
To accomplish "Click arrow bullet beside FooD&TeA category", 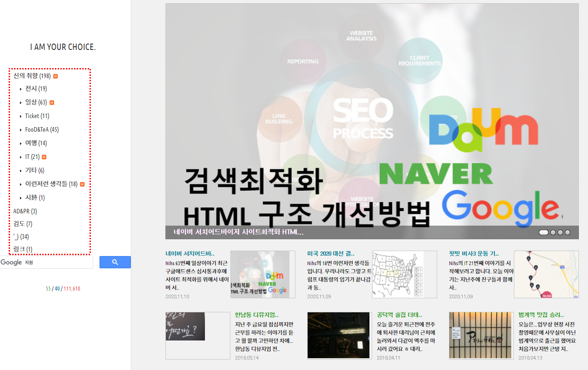I will pyautogui.click(x=21, y=130).
